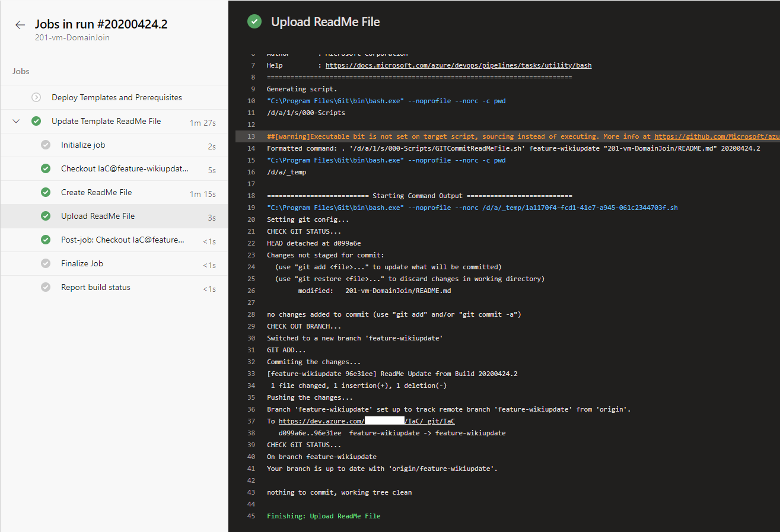Click the Finishing: Upload ReadMe File log line

pyautogui.click(x=323, y=516)
